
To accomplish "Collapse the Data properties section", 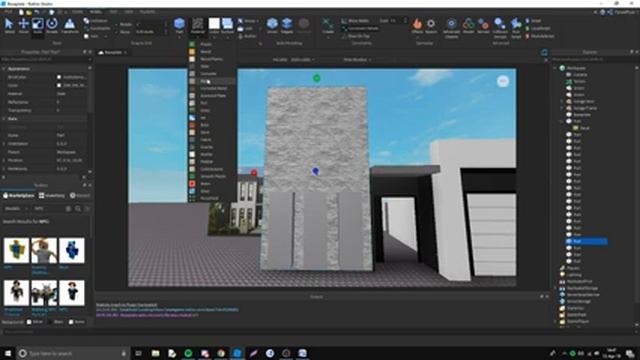I will pos(4,118).
